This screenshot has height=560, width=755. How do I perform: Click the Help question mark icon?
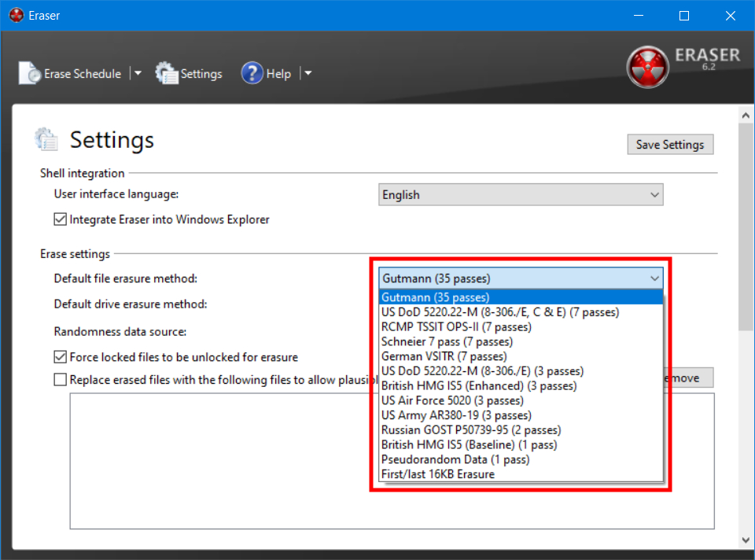(252, 73)
